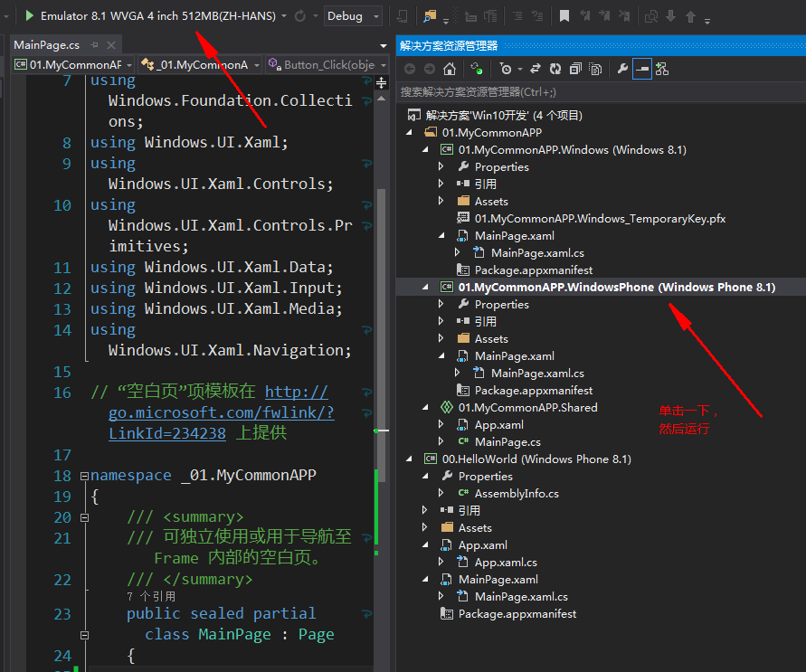806x672 pixels.
Task: Click Solution Explorer back button
Action: (410, 69)
